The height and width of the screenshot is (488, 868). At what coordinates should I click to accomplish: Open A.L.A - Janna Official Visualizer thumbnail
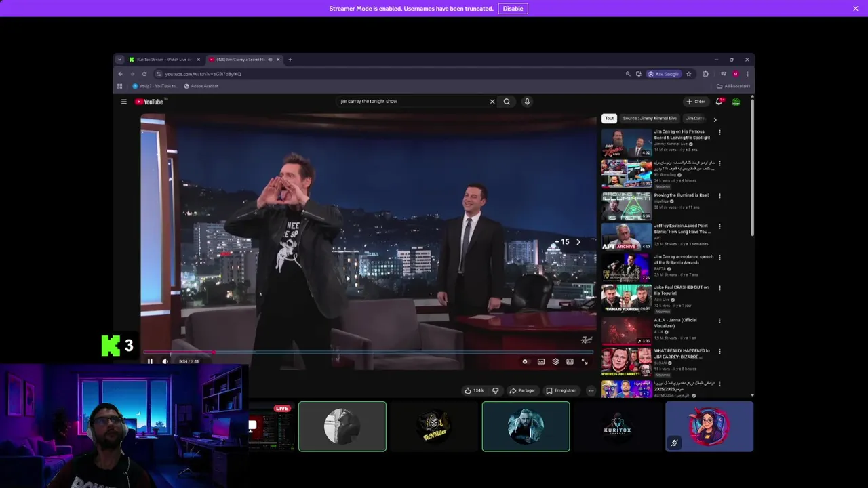tap(627, 331)
